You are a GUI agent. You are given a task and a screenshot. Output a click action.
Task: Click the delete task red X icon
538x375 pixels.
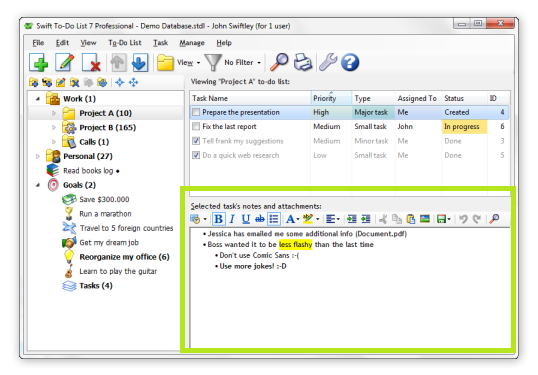point(91,62)
